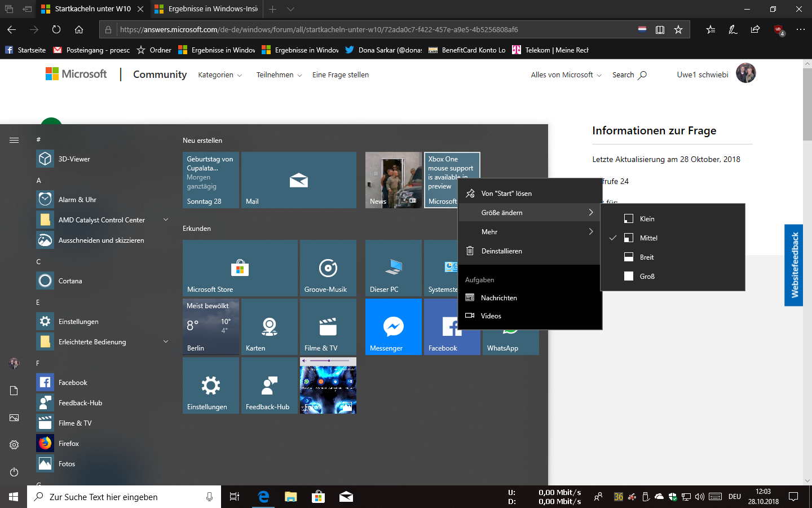Expand AMD Catalyst Control Center folder
The height and width of the screenshot is (508, 812).
point(166,220)
